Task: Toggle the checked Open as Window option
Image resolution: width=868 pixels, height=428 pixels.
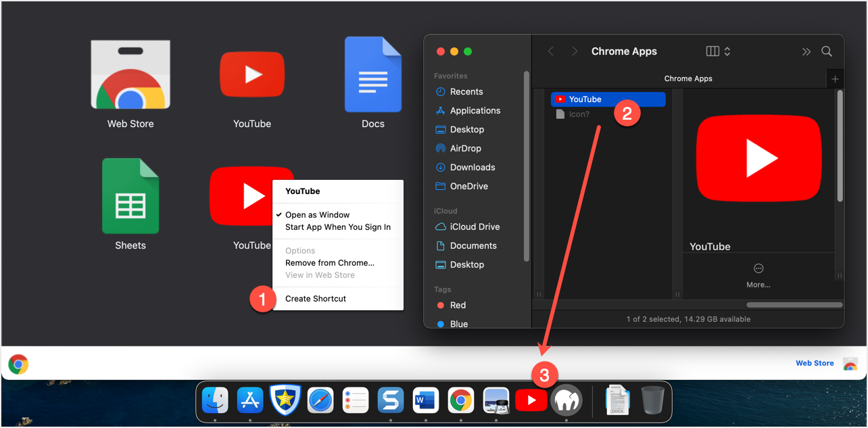Action: (317, 215)
